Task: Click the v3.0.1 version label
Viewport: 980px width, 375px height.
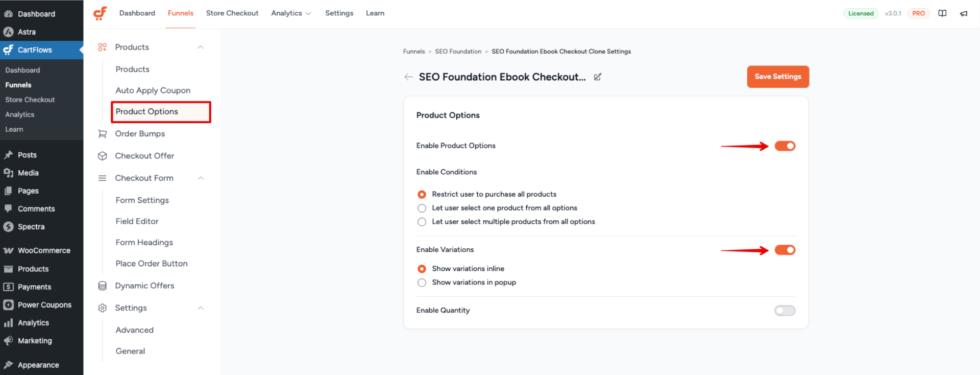Action: [x=893, y=13]
